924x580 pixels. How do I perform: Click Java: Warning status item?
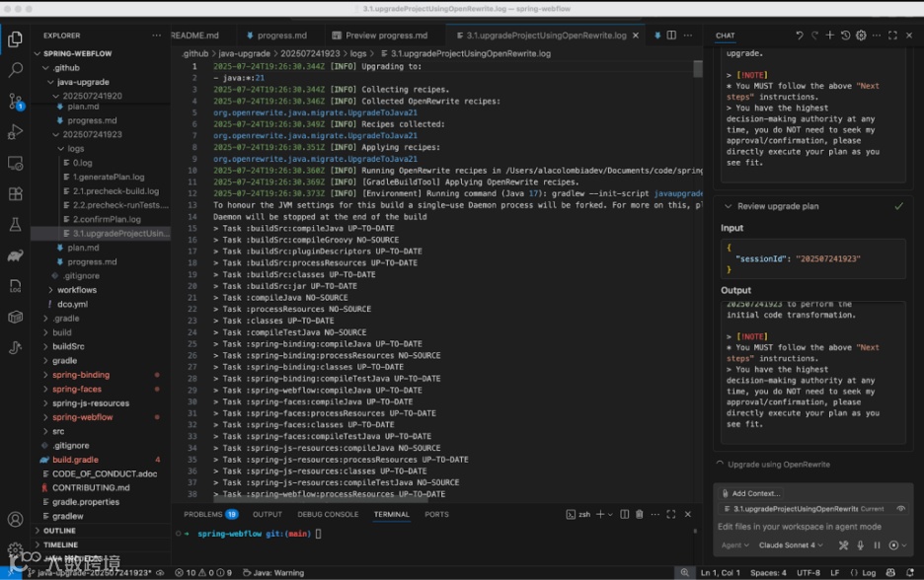273,572
